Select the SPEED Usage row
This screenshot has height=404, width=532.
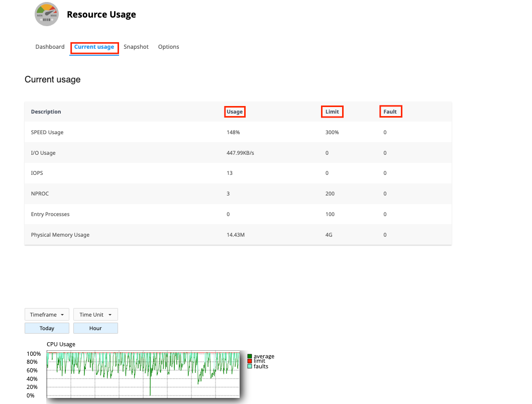[47, 132]
